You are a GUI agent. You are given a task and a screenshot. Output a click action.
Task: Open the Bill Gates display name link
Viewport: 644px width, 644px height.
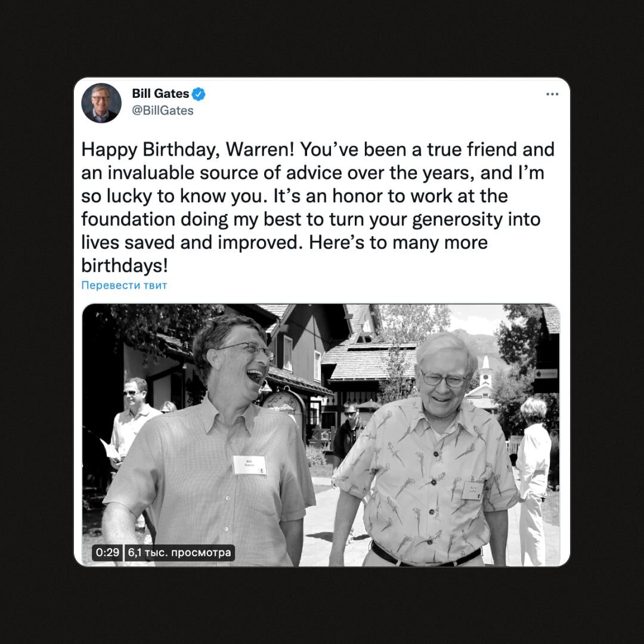pyautogui.click(x=160, y=94)
